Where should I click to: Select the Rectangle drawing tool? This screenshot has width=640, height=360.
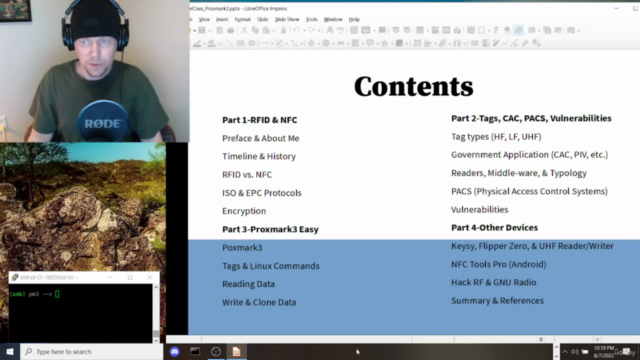(240, 43)
